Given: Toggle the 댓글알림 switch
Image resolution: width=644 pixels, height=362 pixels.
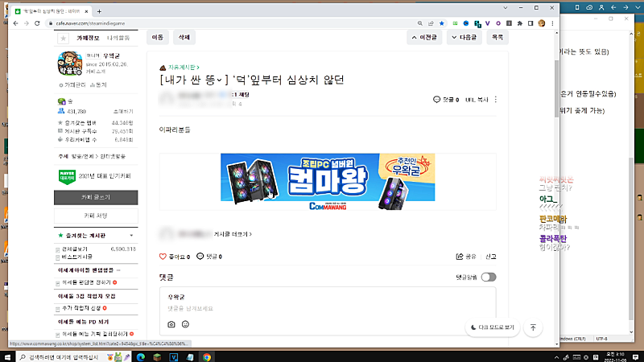Looking at the screenshot, I should pos(489,277).
